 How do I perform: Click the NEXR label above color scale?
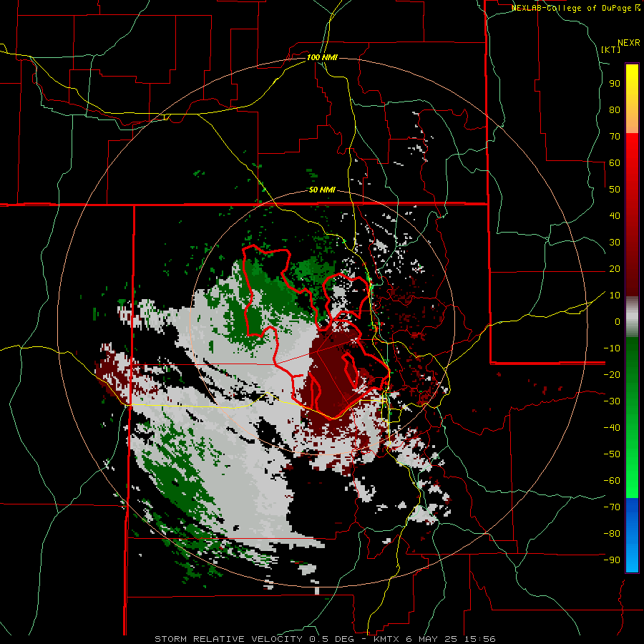629,43
